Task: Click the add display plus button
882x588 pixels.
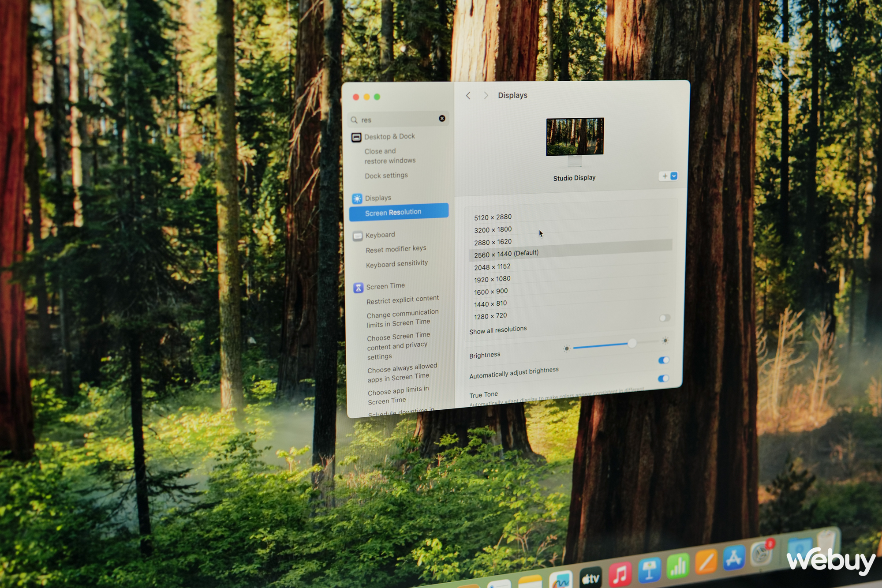Action: (665, 176)
